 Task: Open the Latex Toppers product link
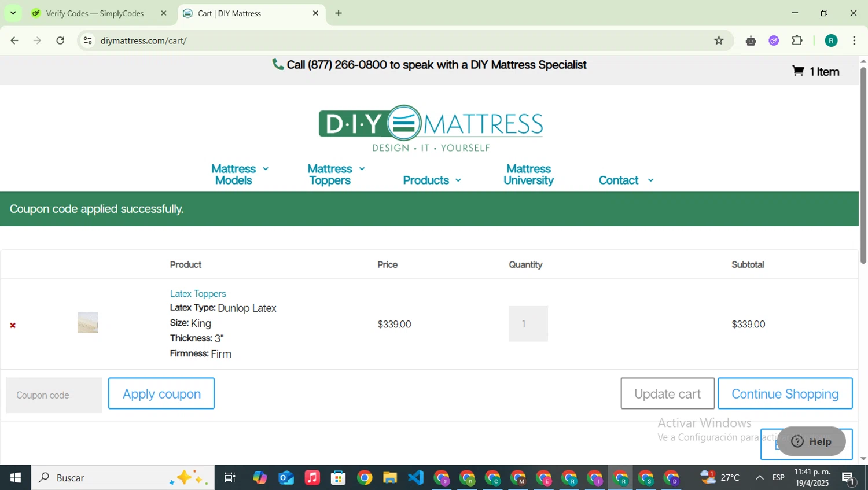(x=198, y=293)
